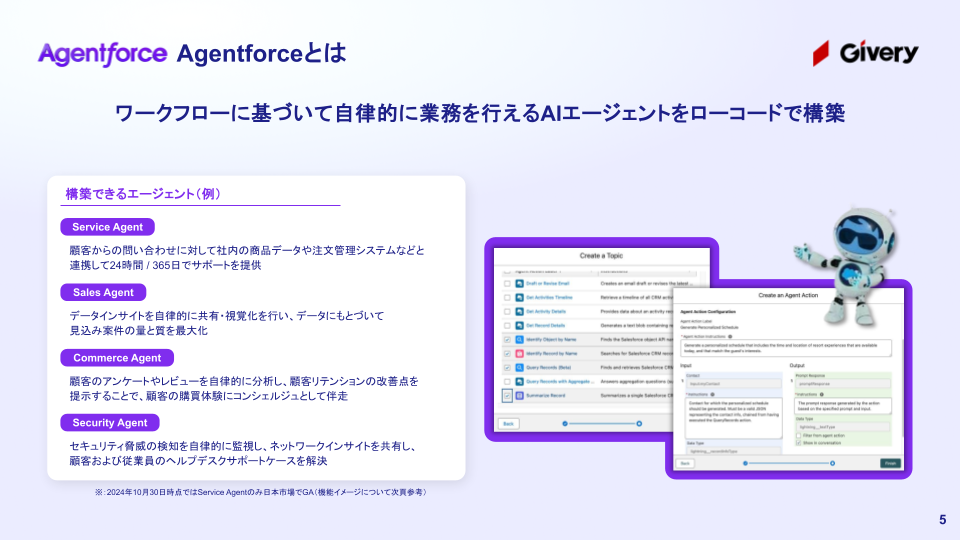Click the Query Records with Aggregate row icon

click(519, 381)
